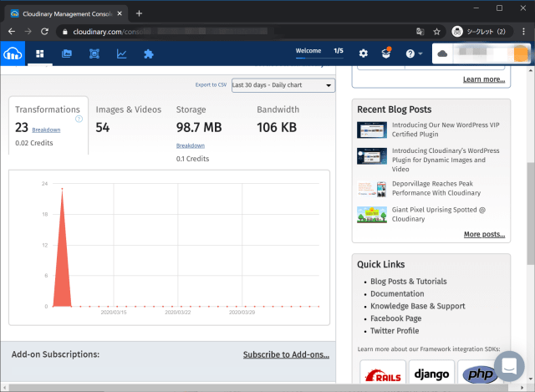Open Cloudinary's WordPress Plugin for Dynamic Images post

pyautogui.click(x=446, y=160)
